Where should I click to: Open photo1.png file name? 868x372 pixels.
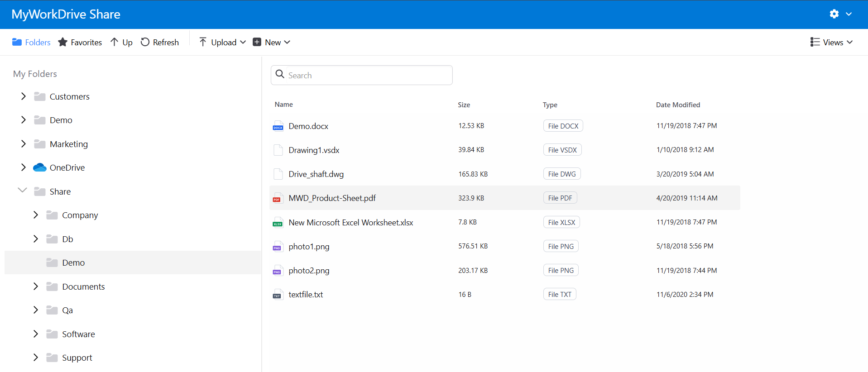(309, 246)
